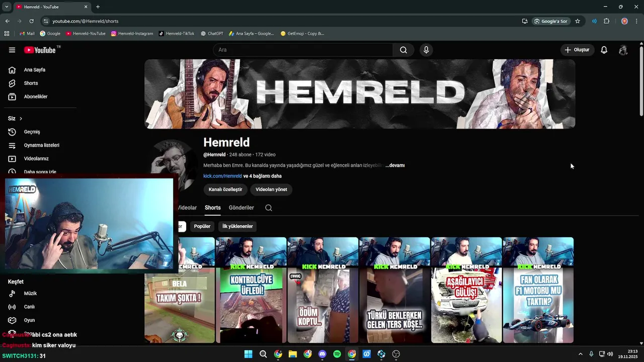Open the taskbar clock and date
Image resolution: width=644 pixels, height=362 pixels.
tap(628, 354)
